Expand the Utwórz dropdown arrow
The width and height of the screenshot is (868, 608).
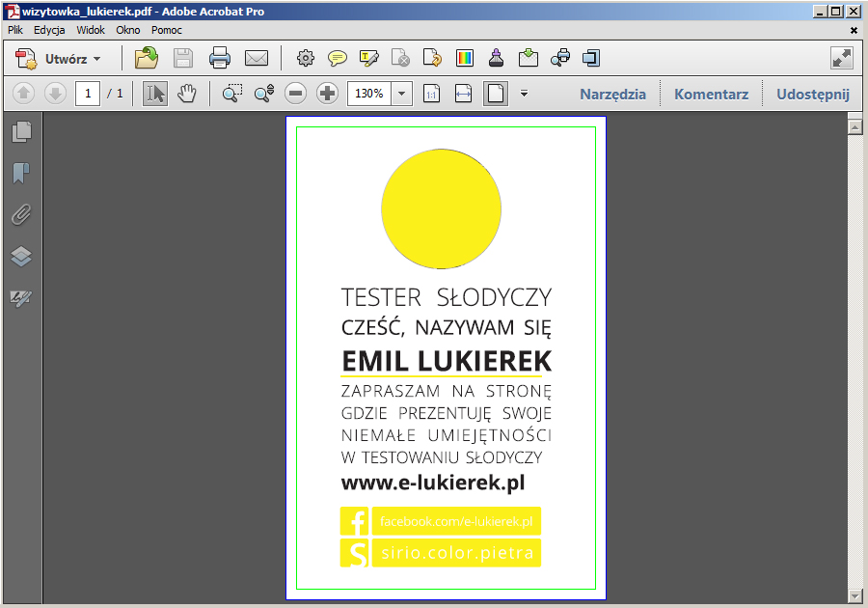96,59
